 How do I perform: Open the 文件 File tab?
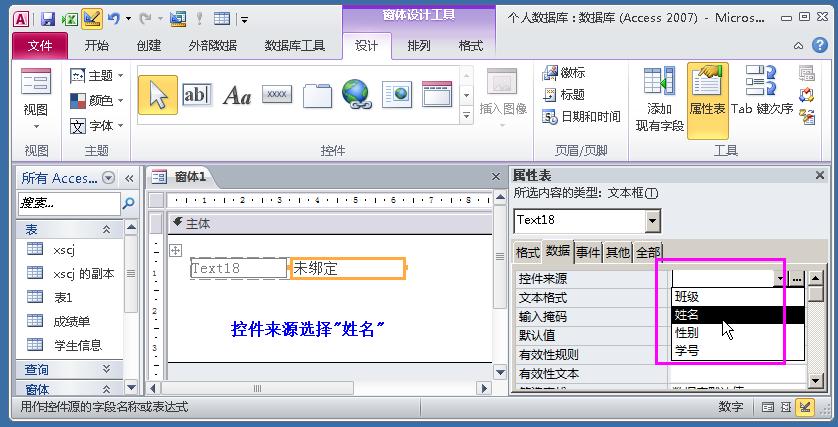pyautogui.click(x=40, y=46)
